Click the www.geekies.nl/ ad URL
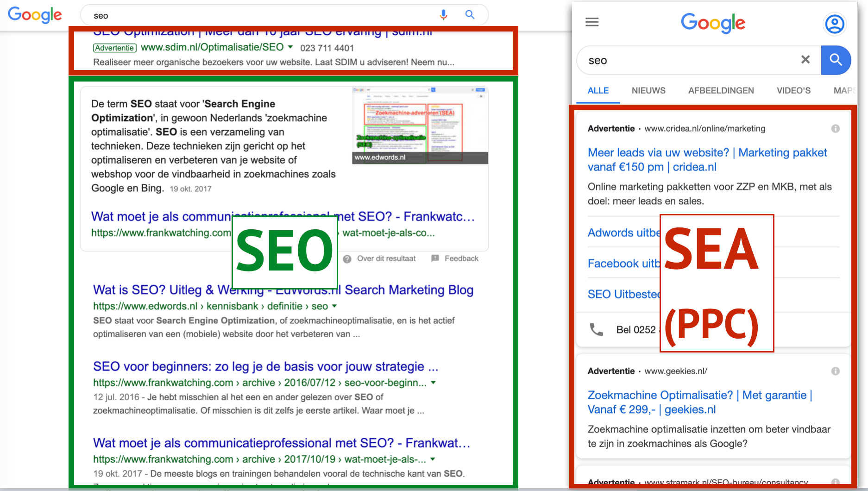 coord(676,371)
